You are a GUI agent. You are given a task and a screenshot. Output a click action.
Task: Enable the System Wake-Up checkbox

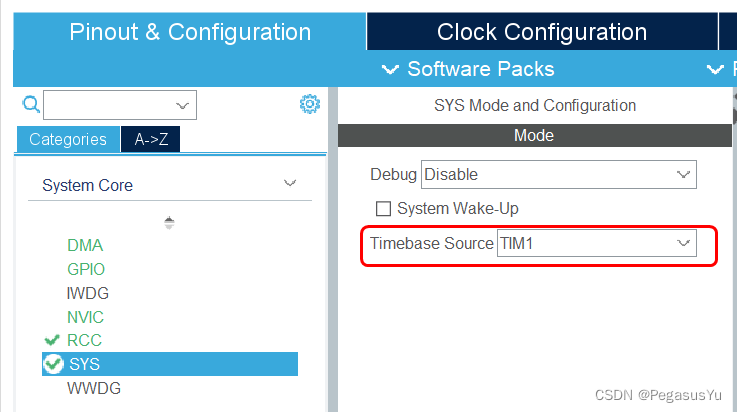[383, 209]
